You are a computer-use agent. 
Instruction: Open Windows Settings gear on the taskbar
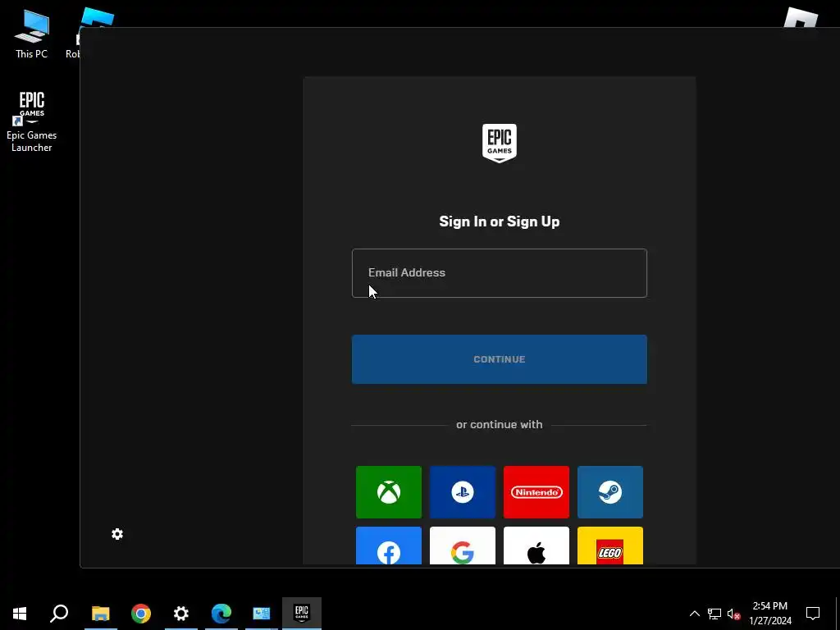point(181,613)
